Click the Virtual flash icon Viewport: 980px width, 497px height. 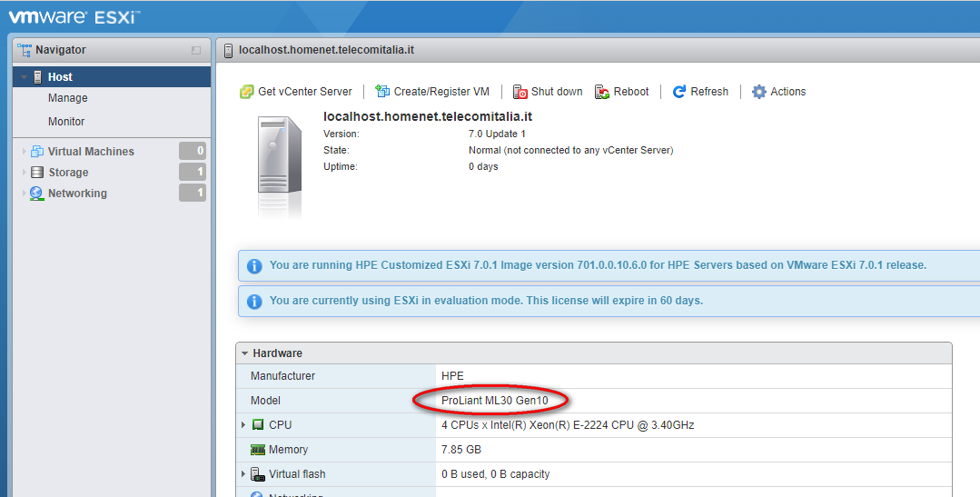pos(258,474)
